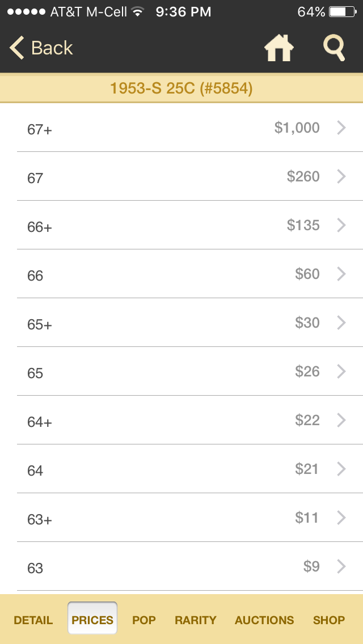Switch to the DETAIL tab

[33, 620]
